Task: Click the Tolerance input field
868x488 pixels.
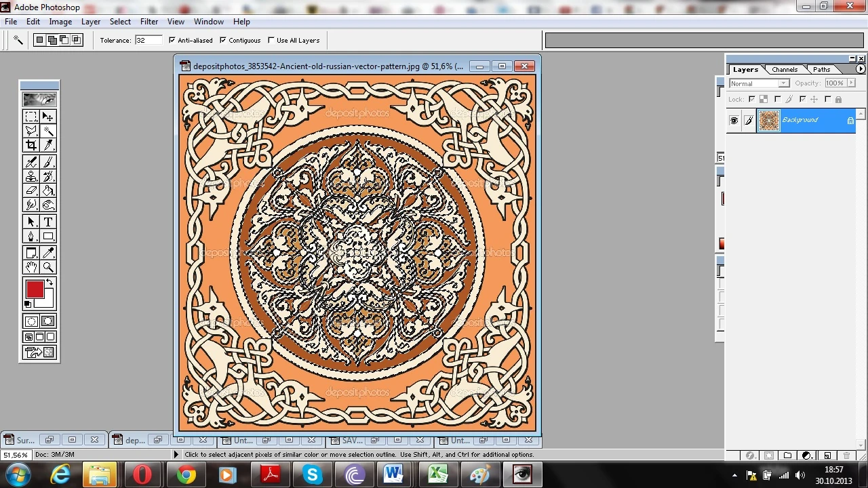Action: (x=148, y=41)
